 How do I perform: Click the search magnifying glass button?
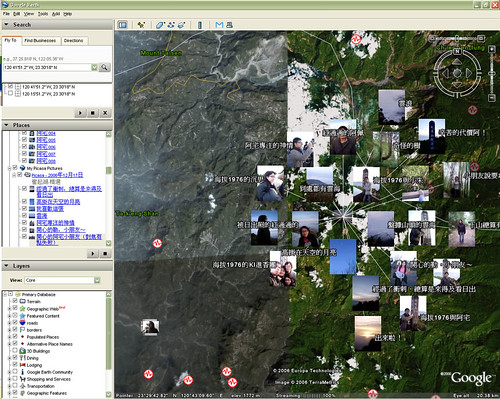tap(104, 67)
